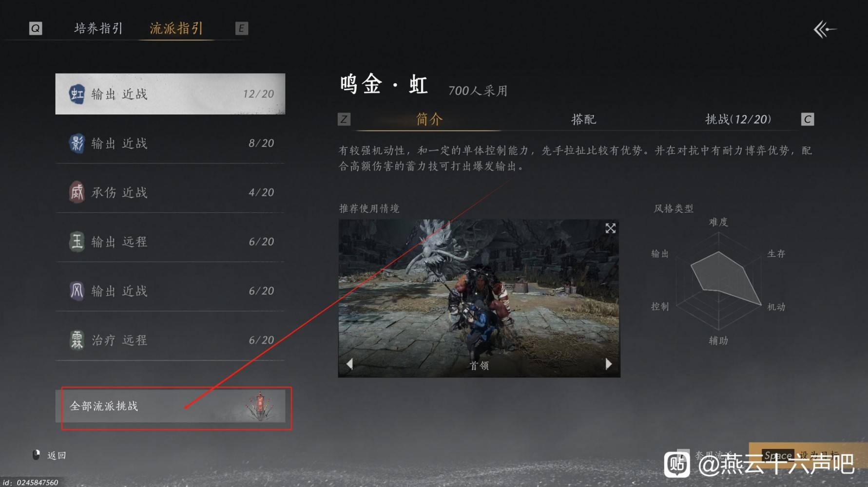Select the 虹 输出 近战 style entry
This screenshot has width=868, height=487.
pyautogui.click(x=170, y=94)
